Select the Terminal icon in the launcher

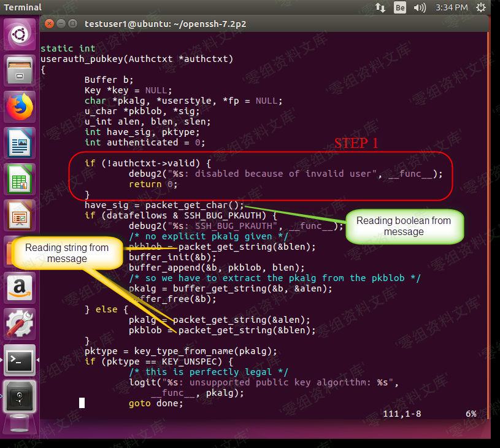point(20,361)
